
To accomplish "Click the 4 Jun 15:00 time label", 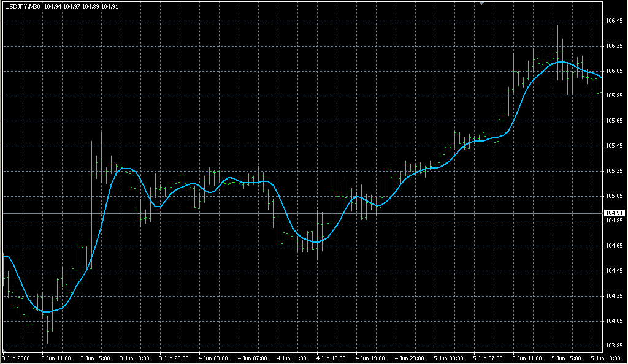I will 332,358.
